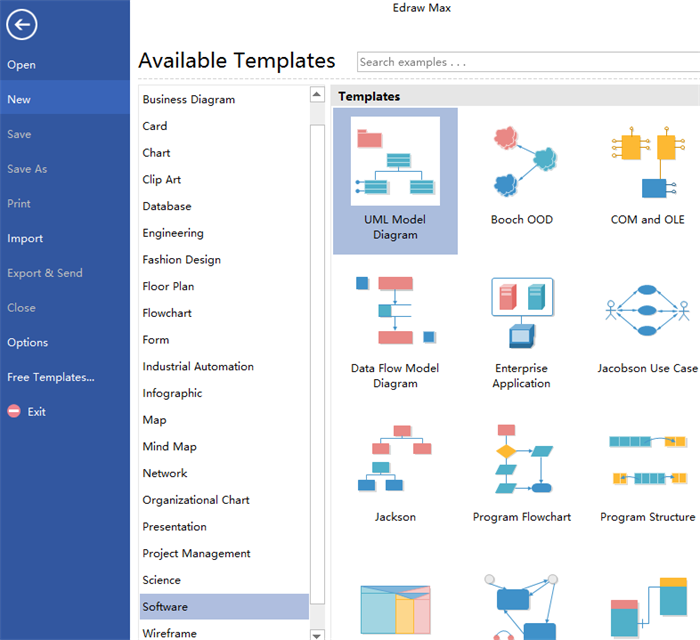The width and height of the screenshot is (700, 640).
Task: Click the layered window template icon in the bottom row
Action: tap(396, 610)
